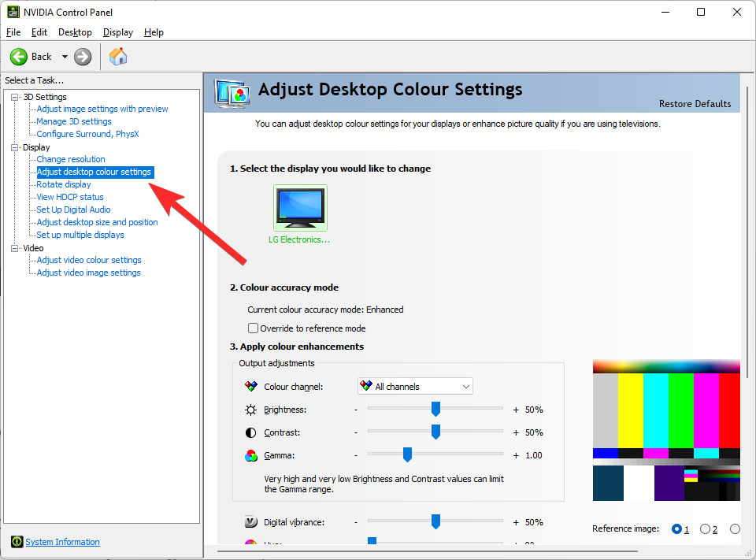
Task: Select the LG Electronics display thumbnail
Action: (x=300, y=207)
